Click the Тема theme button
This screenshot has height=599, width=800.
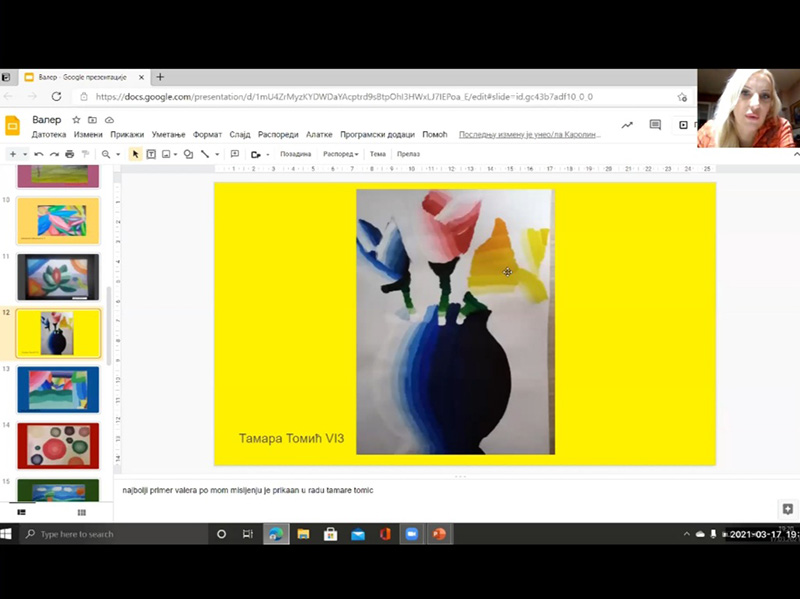[378, 154]
